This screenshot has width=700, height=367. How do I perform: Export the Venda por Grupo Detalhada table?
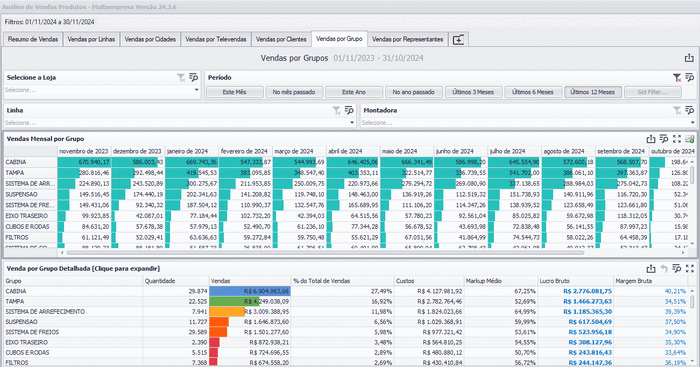pos(651,268)
